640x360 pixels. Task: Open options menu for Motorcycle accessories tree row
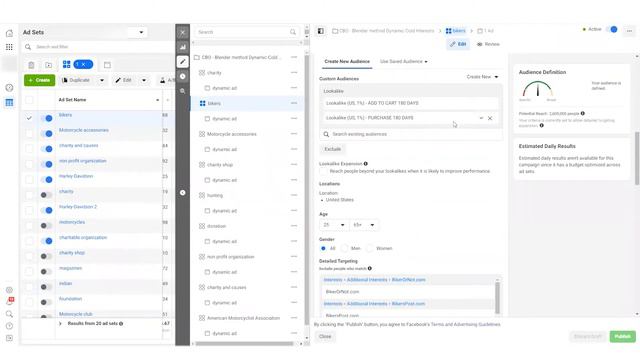293,134
